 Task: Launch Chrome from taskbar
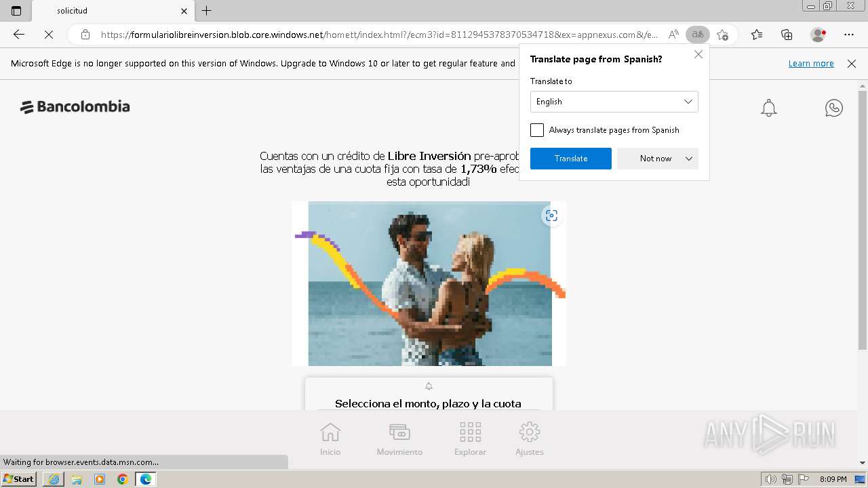(123, 479)
